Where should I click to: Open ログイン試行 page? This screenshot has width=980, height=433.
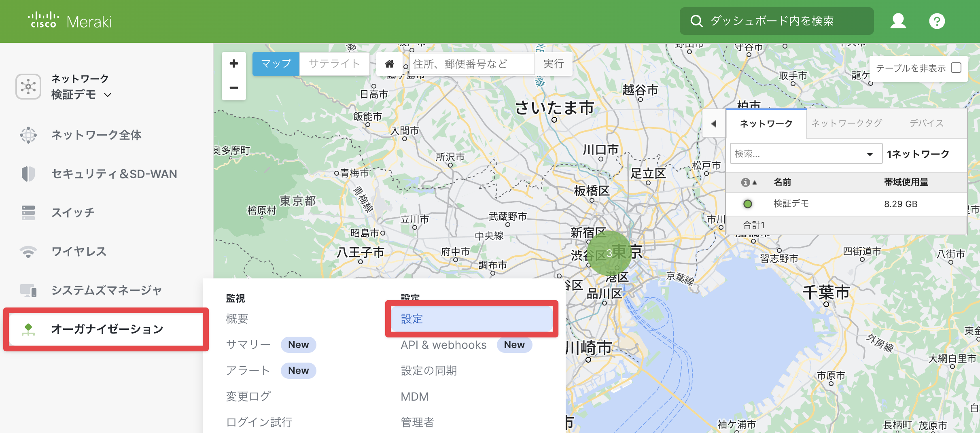(x=259, y=422)
